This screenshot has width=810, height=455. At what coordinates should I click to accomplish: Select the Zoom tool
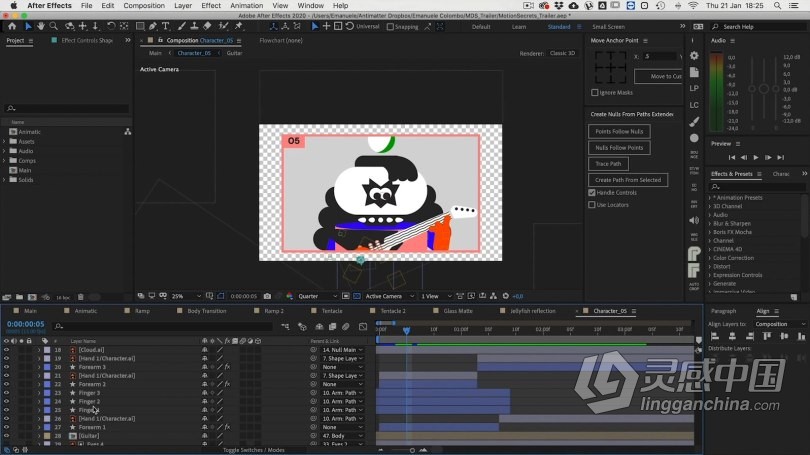tap(53, 26)
